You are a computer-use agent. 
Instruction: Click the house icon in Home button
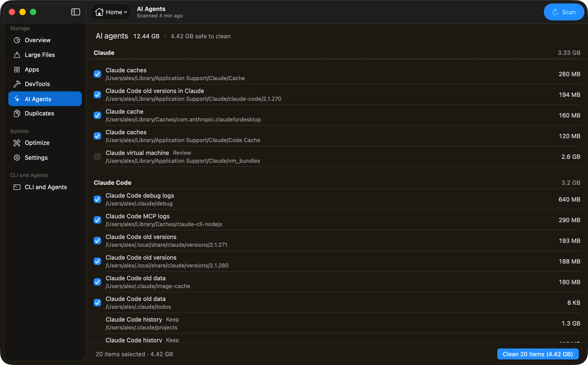click(x=99, y=12)
